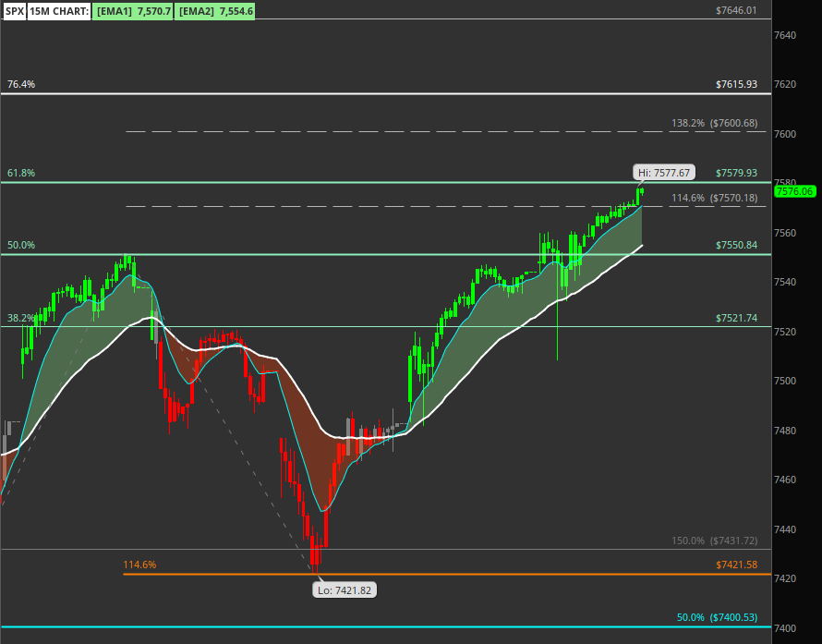Click the 7560 axis tick value
Viewport: 822px width, 644px height.
(785, 234)
